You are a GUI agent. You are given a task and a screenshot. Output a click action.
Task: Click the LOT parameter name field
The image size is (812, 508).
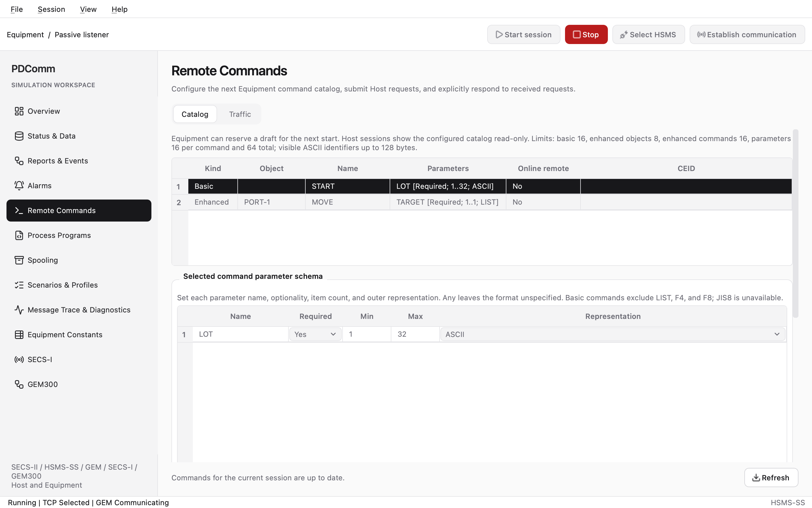pos(240,334)
